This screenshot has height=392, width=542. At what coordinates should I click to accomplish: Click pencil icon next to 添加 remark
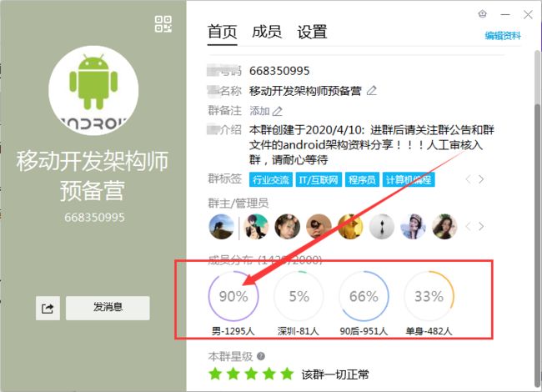[277, 111]
